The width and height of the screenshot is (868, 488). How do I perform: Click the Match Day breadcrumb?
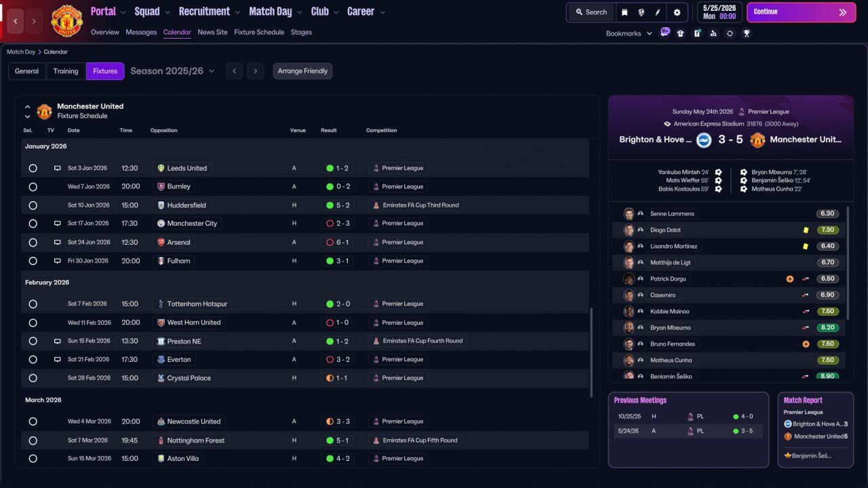click(x=21, y=52)
